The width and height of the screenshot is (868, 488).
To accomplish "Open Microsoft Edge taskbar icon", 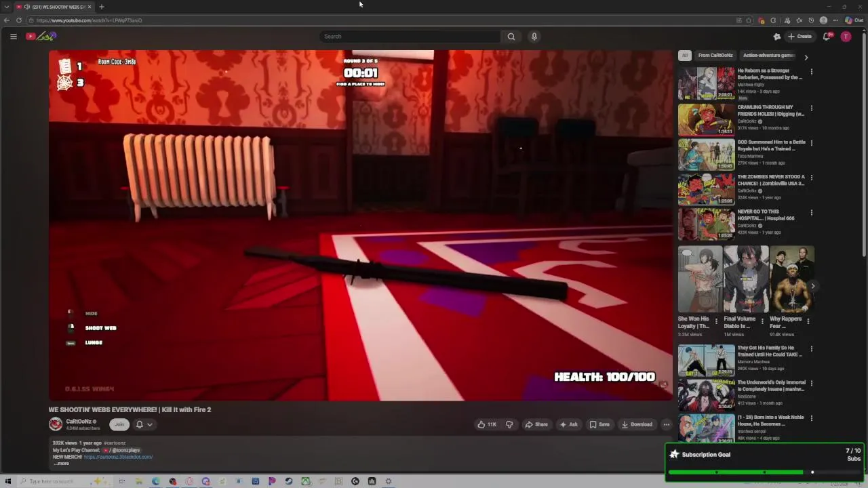I will pyautogui.click(x=155, y=481).
